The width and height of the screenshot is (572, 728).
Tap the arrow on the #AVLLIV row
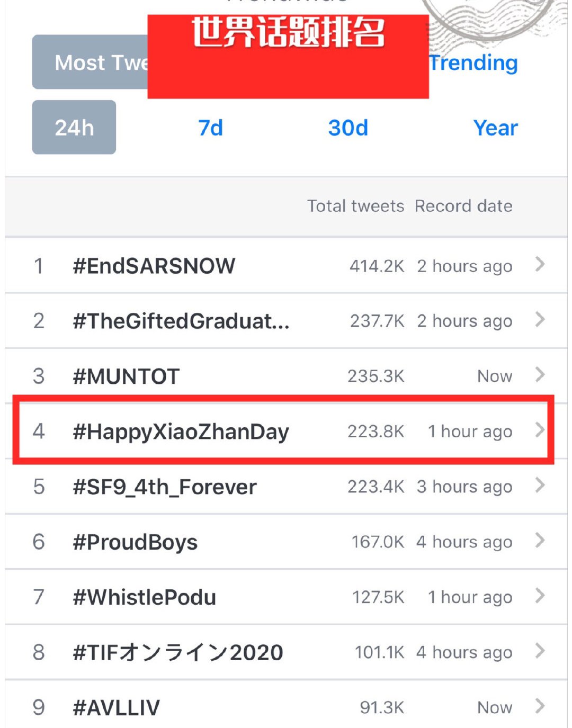(x=540, y=706)
